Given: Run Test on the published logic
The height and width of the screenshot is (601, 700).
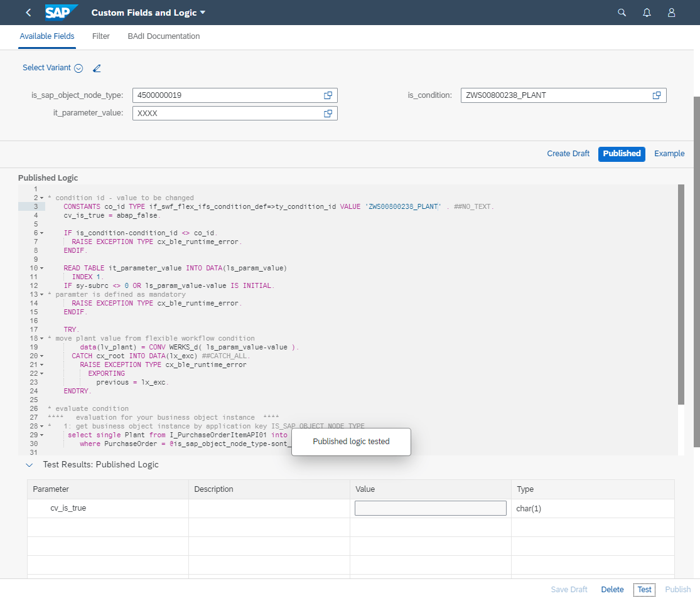Looking at the screenshot, I should (644, 589).
